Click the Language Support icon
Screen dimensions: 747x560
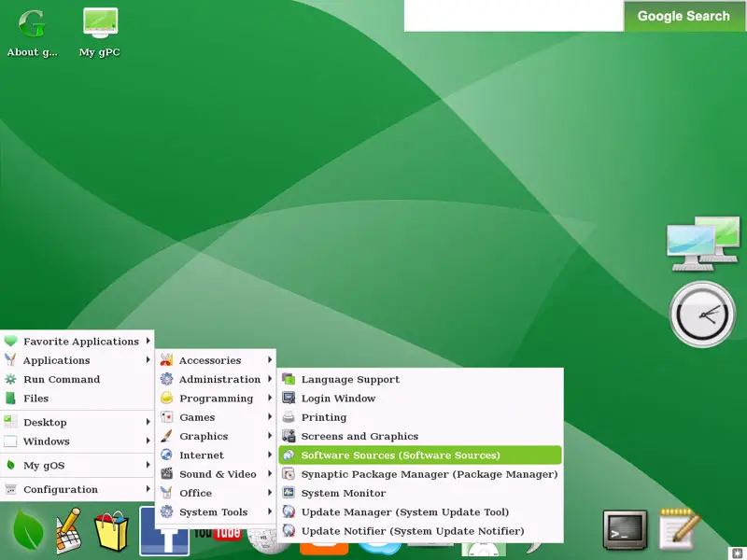[289, 379]
